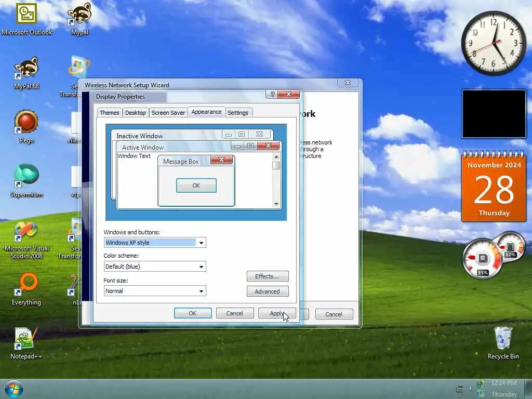The image size is (532, 399).
Task: Click the preview window scrollbar up arrow
Action: (x=276, y=156)
